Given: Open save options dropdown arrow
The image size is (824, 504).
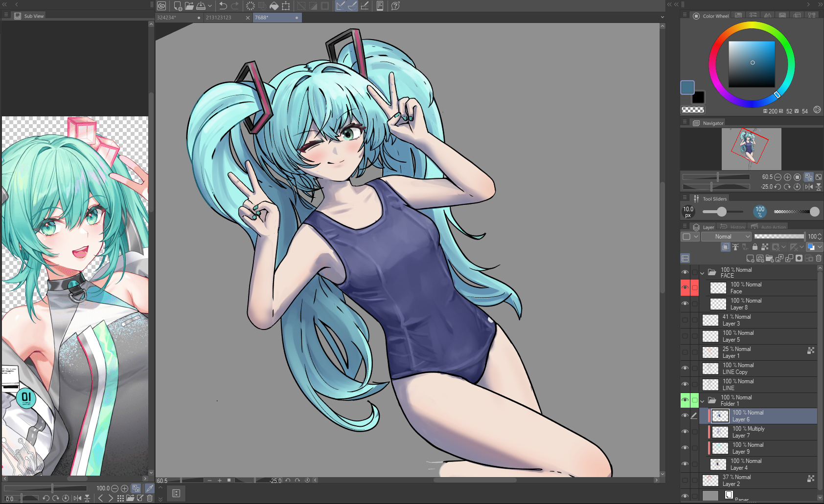Looking at the screenshot, I should pos(210,6).
